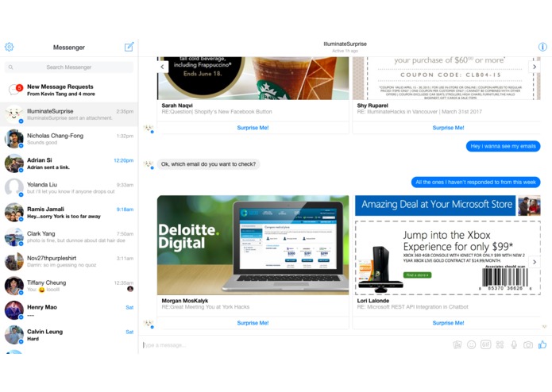The image size is (552, 392).
Task: Click Nicholas Chang-Fong's profile picture
Action: (14, 139)
